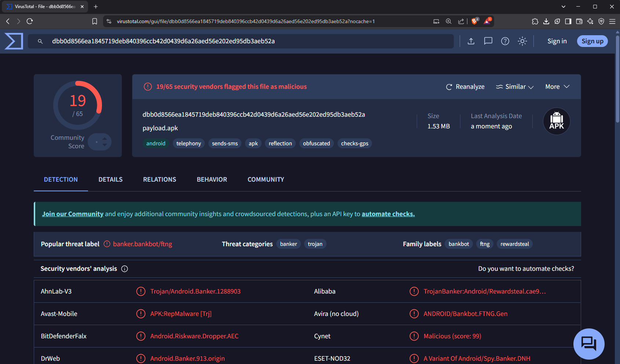Viewport: 620px width, 364px height.
Task: Open the Brave Wallet icon
Action: [579, 21]
